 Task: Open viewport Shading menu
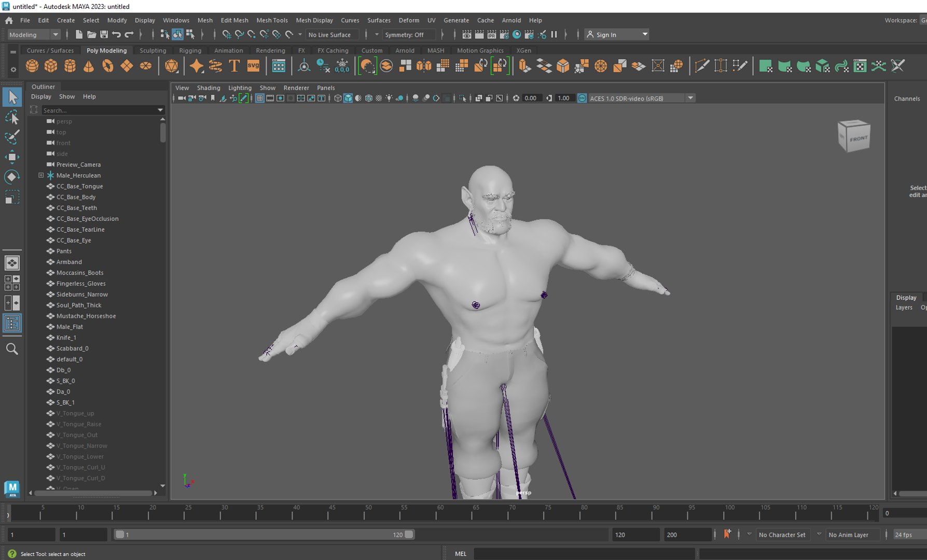(209, 88)
